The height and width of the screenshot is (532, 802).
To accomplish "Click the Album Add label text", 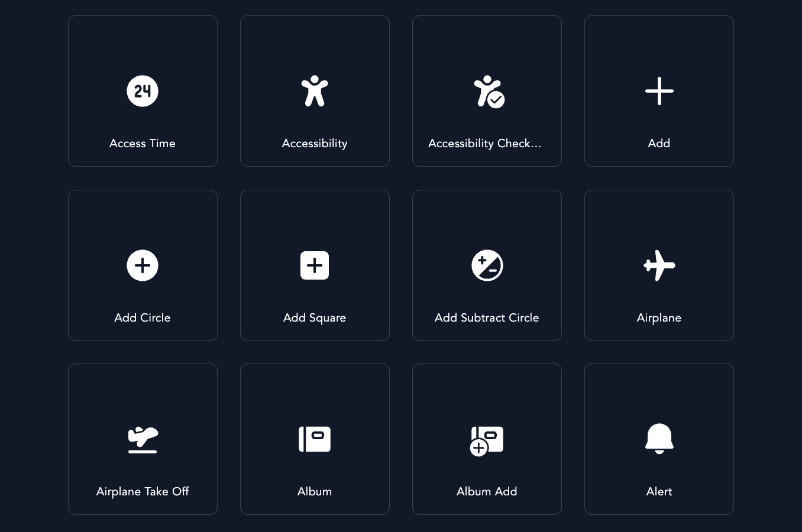I will (487, 491).
